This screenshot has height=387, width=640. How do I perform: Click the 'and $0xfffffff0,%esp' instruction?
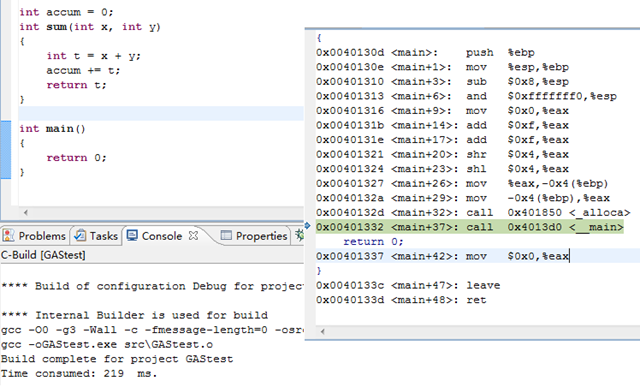click(x=466, y=96)
